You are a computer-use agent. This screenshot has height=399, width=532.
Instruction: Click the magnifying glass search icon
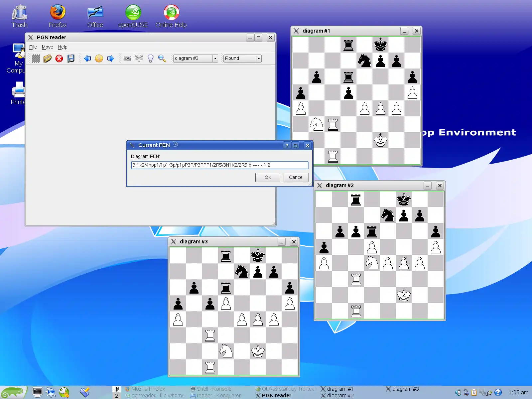(162, 59)
